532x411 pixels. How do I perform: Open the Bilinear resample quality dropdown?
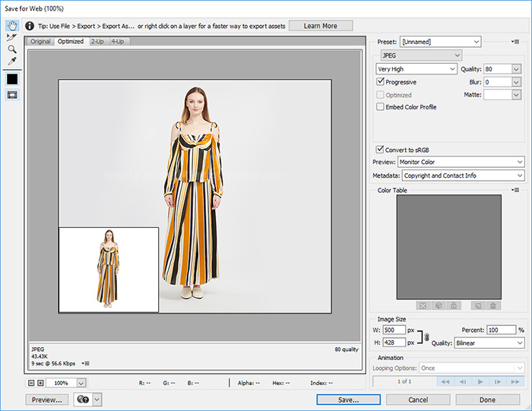489,343
